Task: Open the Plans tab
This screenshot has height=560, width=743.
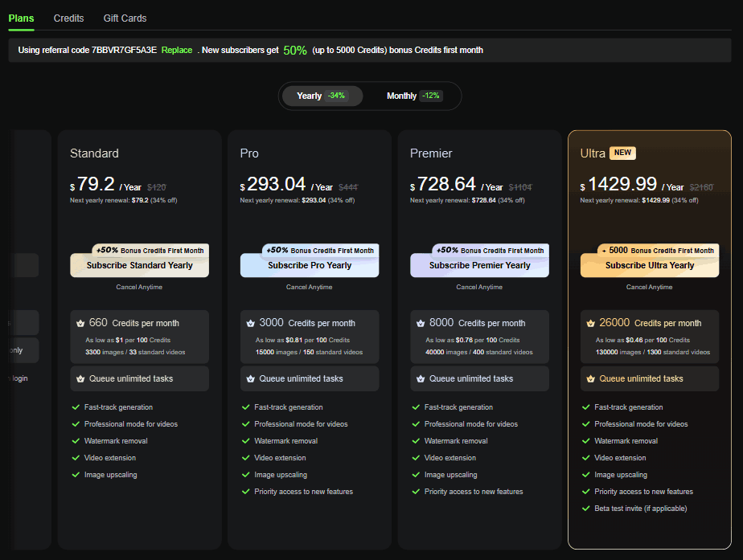Action: click(21, 18)
